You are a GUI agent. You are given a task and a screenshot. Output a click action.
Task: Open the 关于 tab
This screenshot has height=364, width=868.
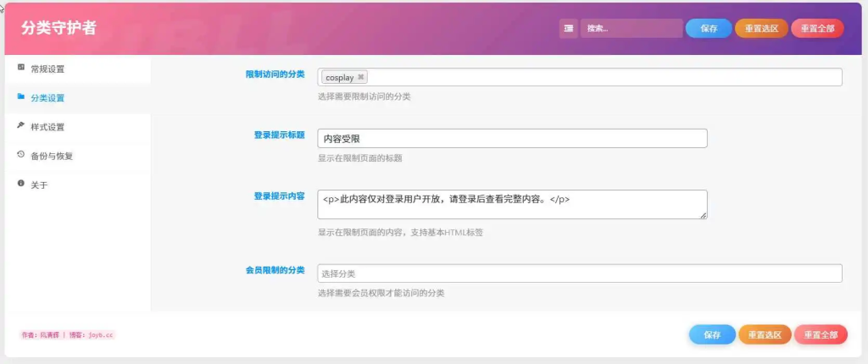tap(77, 185)
